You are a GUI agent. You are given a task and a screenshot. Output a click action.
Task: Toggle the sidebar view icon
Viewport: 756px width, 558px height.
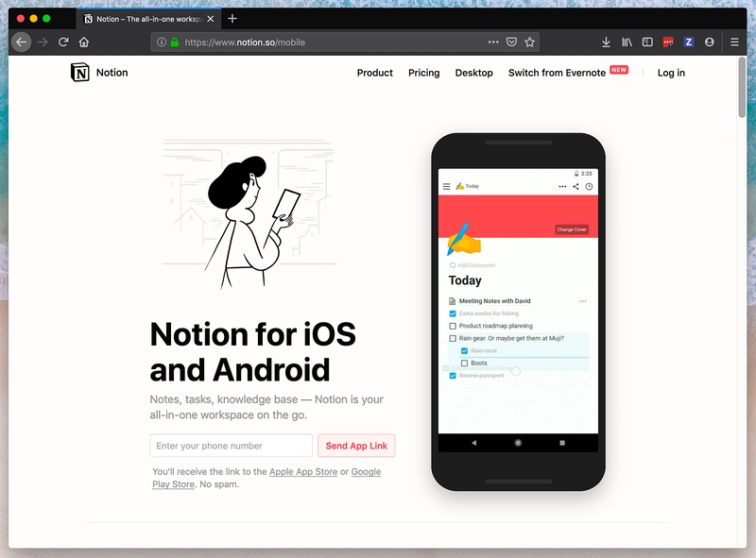pyautogui.click(x=647, y=42)
